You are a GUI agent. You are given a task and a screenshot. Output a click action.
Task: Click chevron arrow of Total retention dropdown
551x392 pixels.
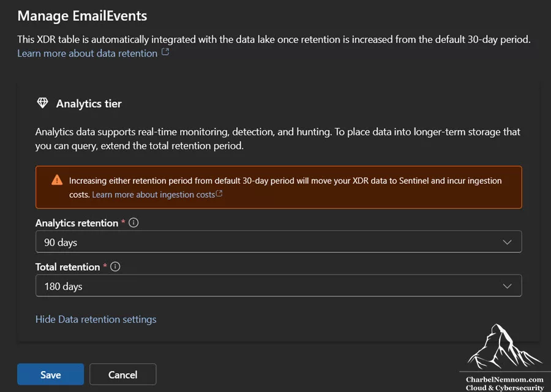tap(507, 286)
